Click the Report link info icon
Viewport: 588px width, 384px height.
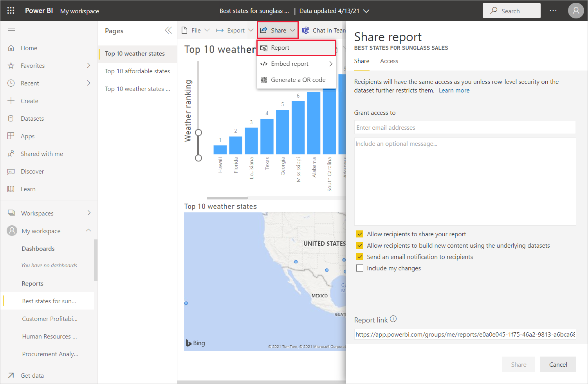pyautogui.click(x=393, y=319)
